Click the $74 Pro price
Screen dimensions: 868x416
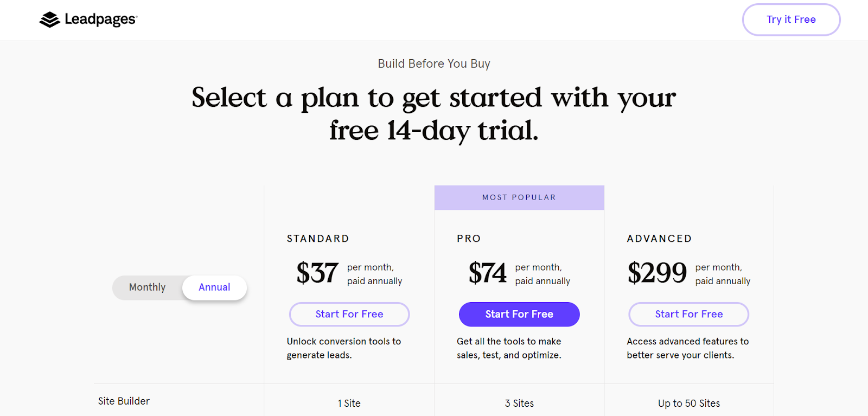coord(487,273)
